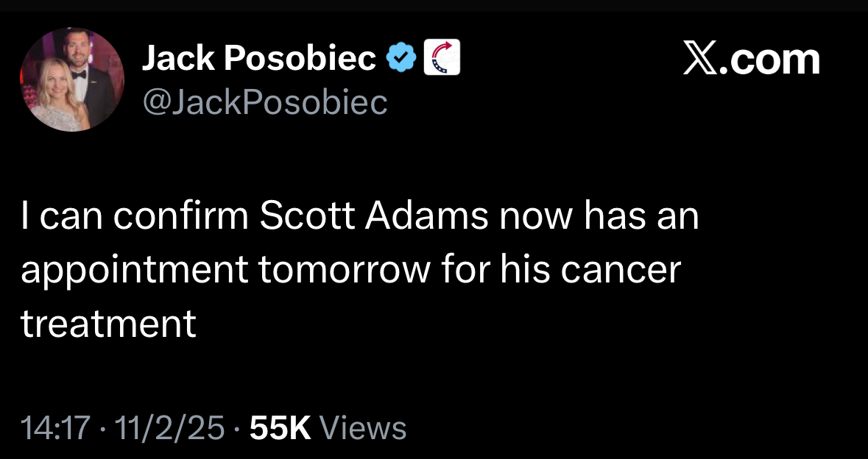This screenshot has width=868, height=459.
Task: Open the @JackPosobiec handle link
Action: (264, 102)
